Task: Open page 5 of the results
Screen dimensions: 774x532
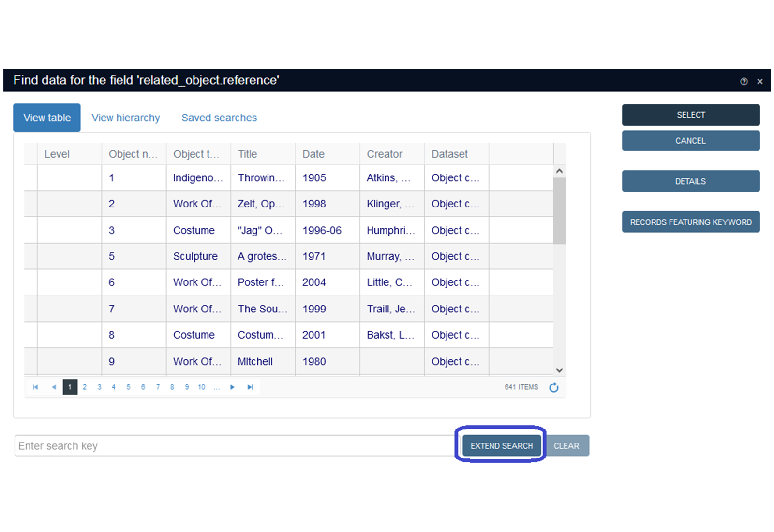Action: click(128, 387)
